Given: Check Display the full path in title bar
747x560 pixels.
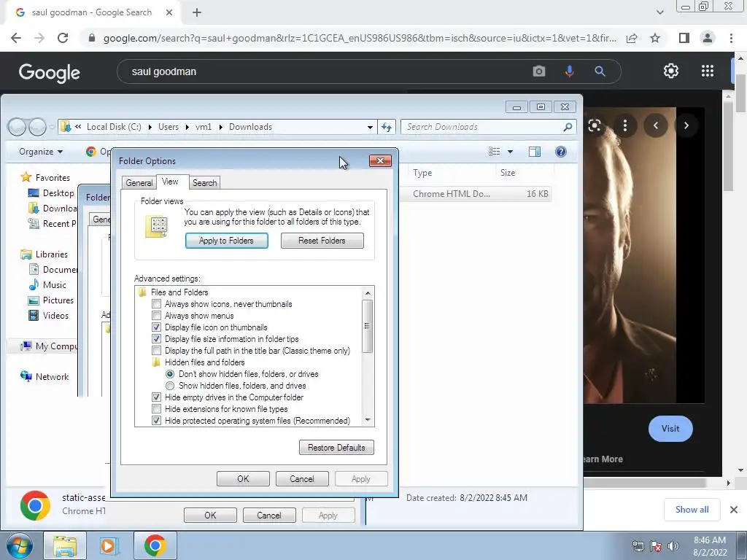Looking at the screenshot, I should click(156, 351).
